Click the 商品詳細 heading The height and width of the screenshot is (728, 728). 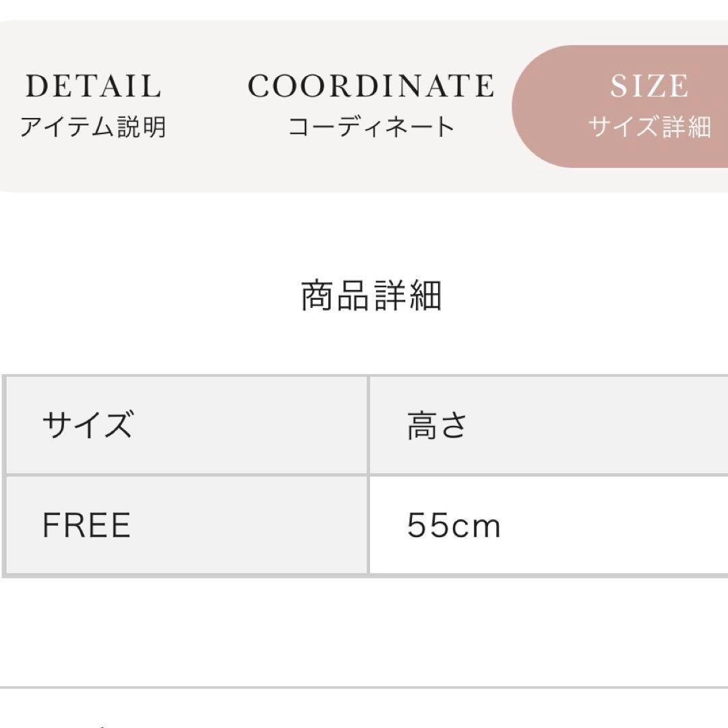(x=371, y=297)
